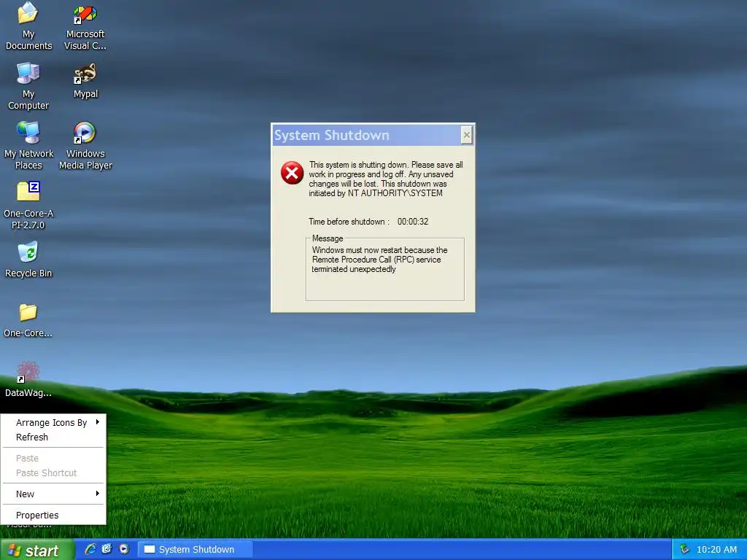Viewport: 747px width, 560px height.
Task: Select the Windows Media Player shortcut
Action: click(x=85, y=146)
